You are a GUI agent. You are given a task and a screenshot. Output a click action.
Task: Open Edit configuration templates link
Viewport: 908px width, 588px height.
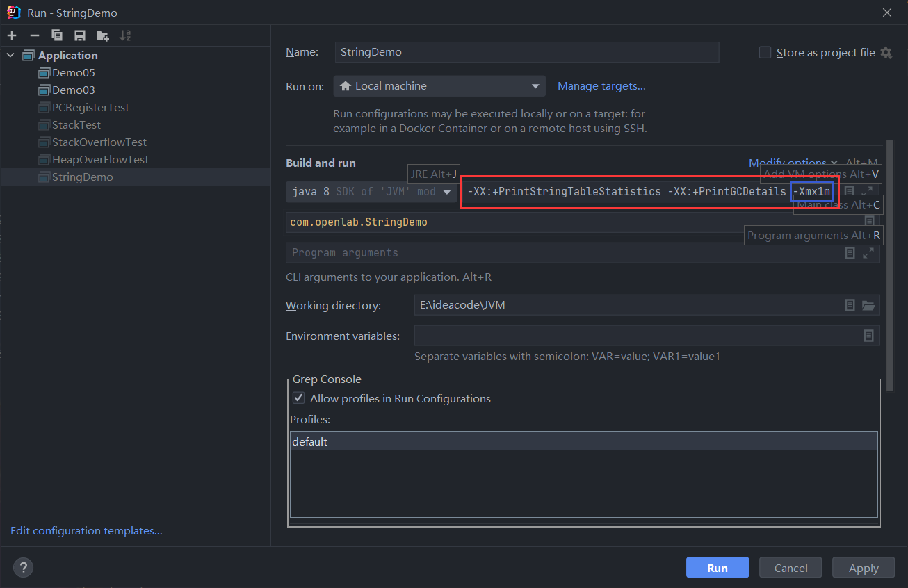[x=86, y=530]
